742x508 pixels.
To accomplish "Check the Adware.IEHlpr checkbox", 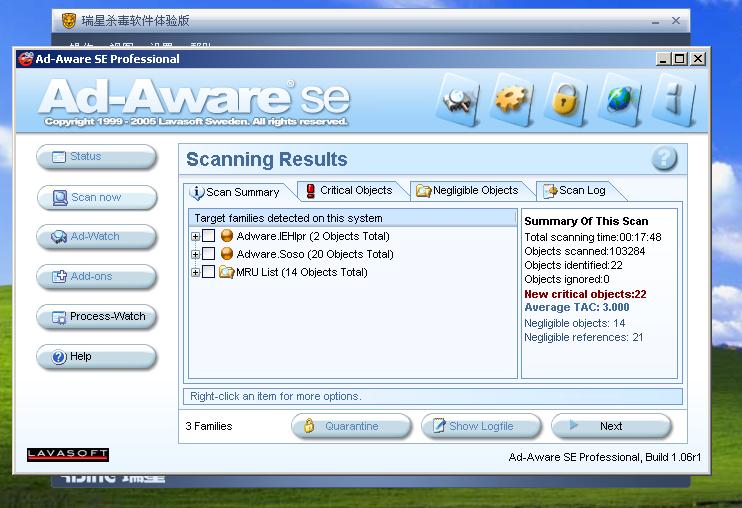I will (x=209, y=236).
